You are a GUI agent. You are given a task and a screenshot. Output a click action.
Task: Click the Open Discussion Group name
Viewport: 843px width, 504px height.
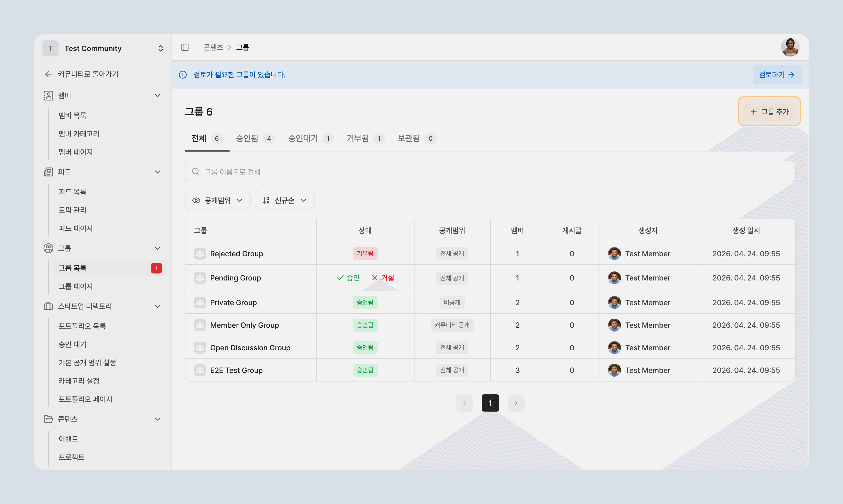[x=250, y=348]
